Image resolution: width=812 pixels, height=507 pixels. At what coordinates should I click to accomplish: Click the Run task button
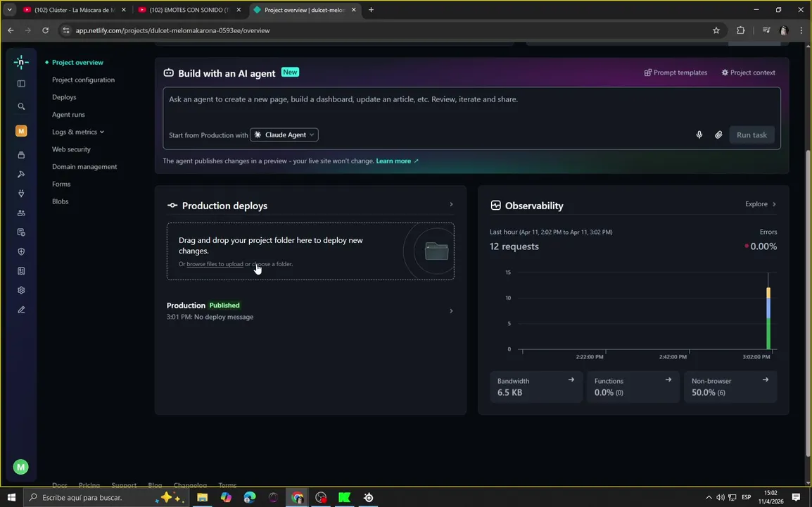coord(751,134)
